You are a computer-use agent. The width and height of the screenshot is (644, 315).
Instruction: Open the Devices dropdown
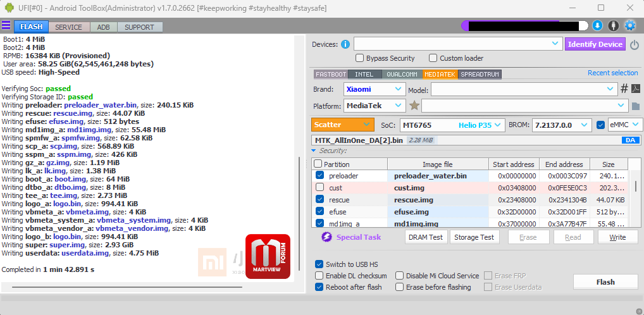[458, 44]
